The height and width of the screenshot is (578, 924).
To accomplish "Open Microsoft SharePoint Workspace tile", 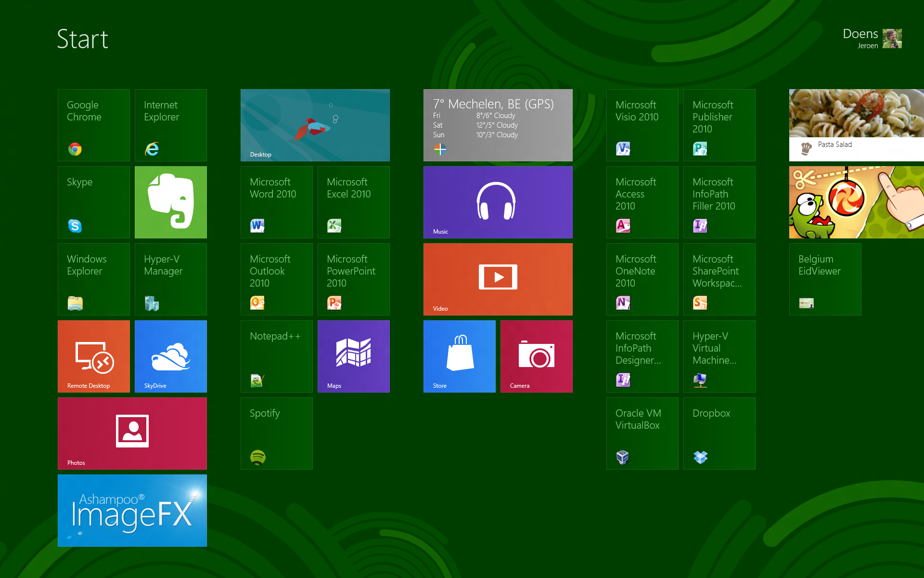I will pyautogui.click(x=719, y=279).
